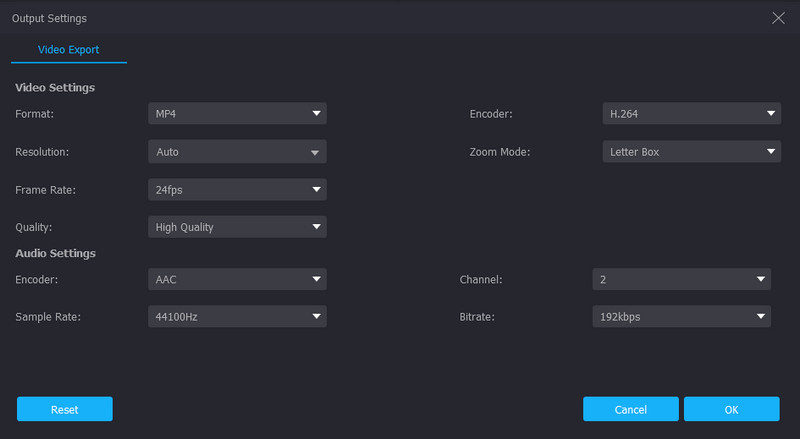This screenshot has height=439, width=800.
Task: Click the Format dropdown arrow next to MP4
Action: [316, 114]
